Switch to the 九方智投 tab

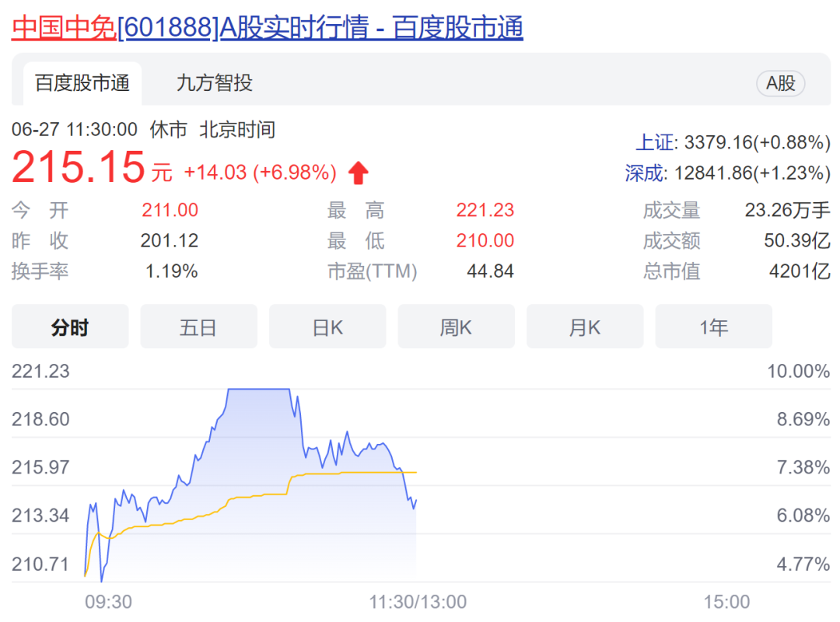(x=215, y=83)
